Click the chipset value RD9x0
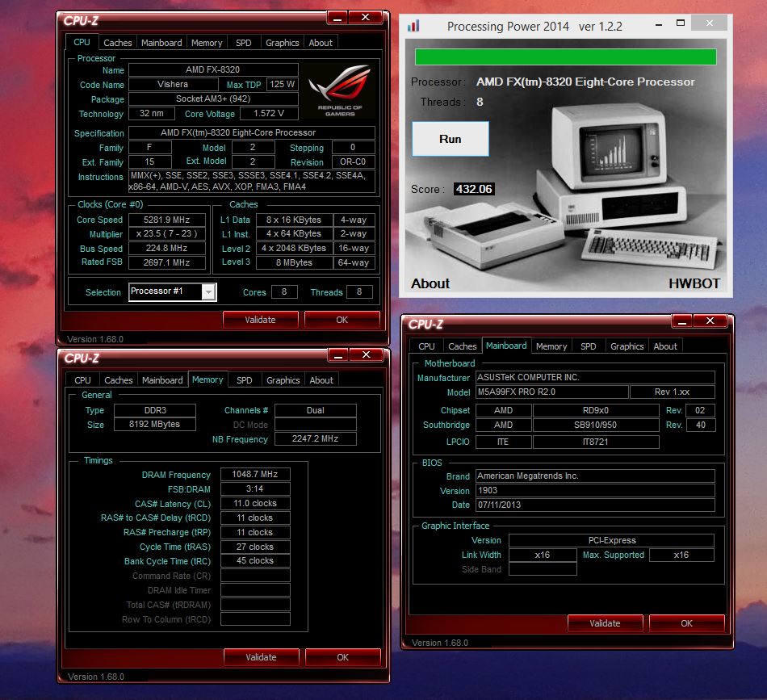Viewport: 767px width, 700px height. tap(596, 410)
